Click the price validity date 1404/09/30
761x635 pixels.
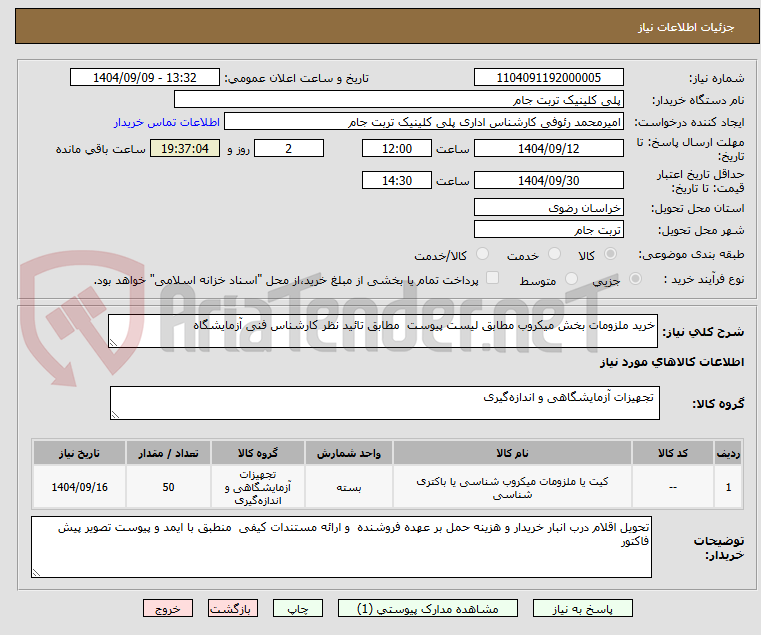(x=548, y=181)
